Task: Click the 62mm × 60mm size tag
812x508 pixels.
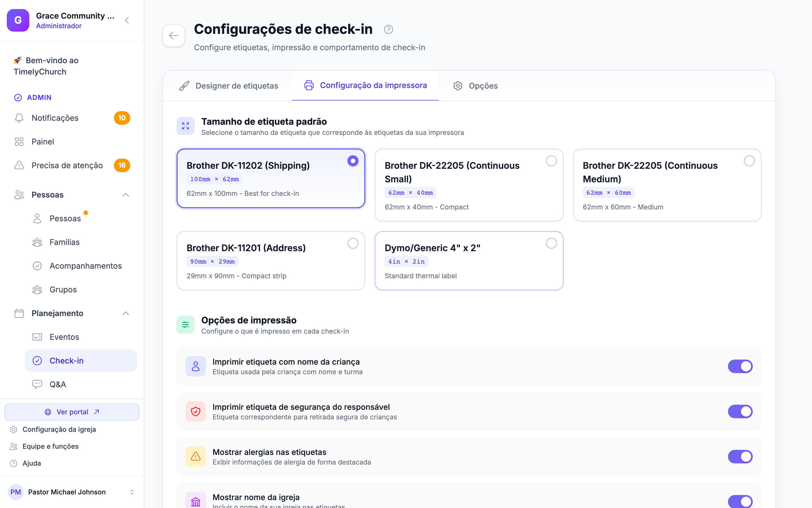Action: point(608,193)
